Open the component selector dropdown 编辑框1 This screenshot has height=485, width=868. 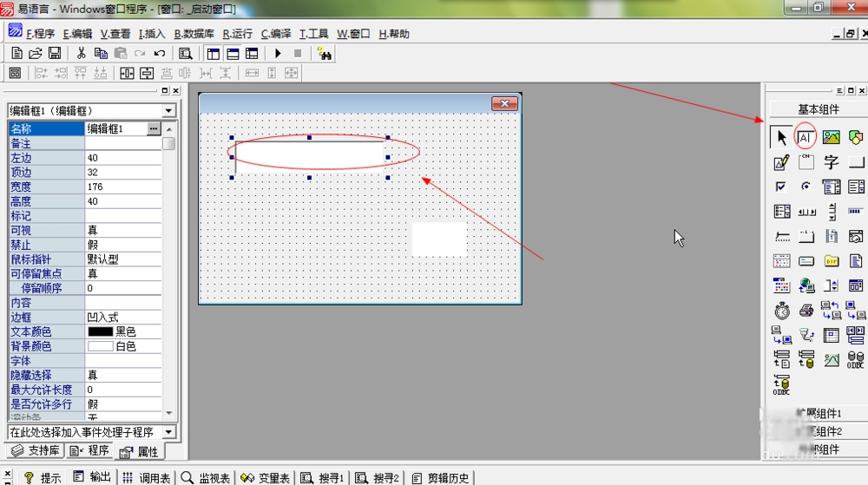tap(168, 110)
